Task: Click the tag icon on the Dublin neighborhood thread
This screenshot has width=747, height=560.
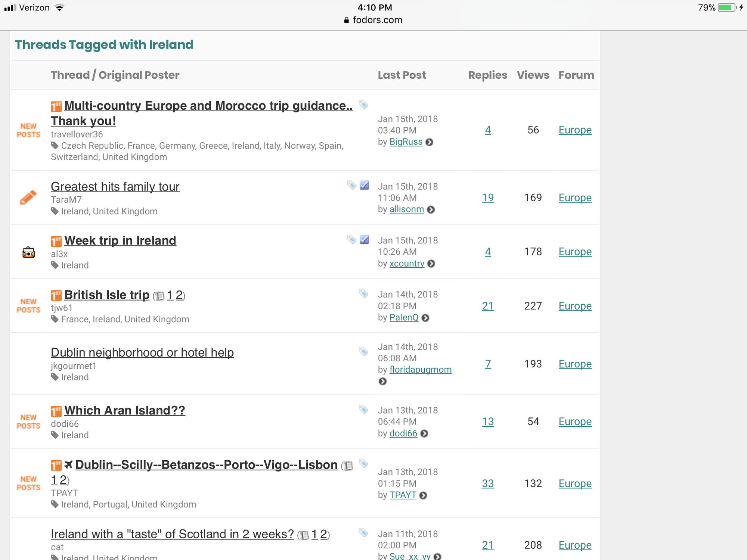Action: 363,351
